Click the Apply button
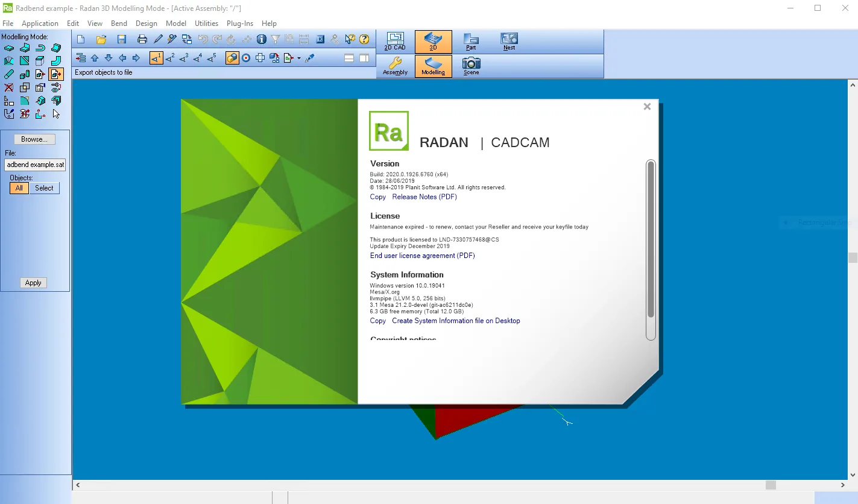Image resolution: width=858 pixels, height=504 pixels. click(x=33, y=283)
